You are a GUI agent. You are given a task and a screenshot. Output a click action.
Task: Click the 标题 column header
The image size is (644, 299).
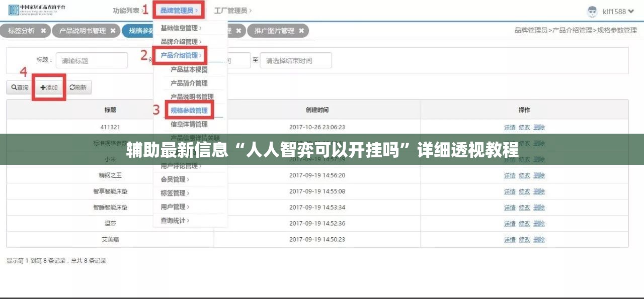pyautogui.click(x=110, y=110)
